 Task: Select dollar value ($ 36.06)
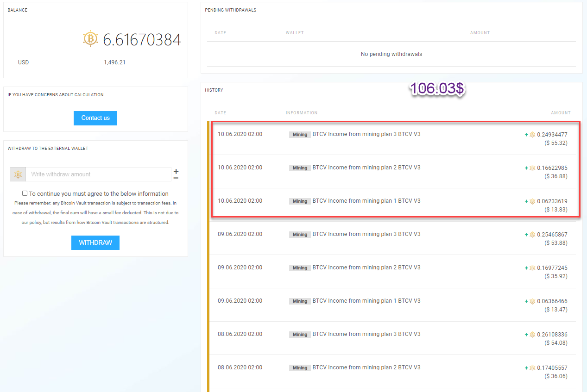tap(556, 376)
